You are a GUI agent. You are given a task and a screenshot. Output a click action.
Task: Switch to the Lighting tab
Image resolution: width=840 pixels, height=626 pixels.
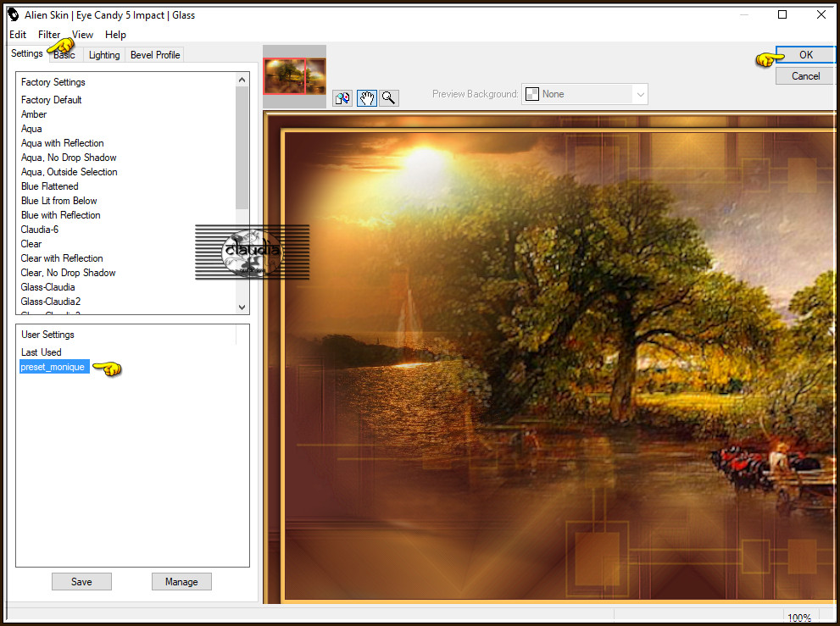(104, 55)
